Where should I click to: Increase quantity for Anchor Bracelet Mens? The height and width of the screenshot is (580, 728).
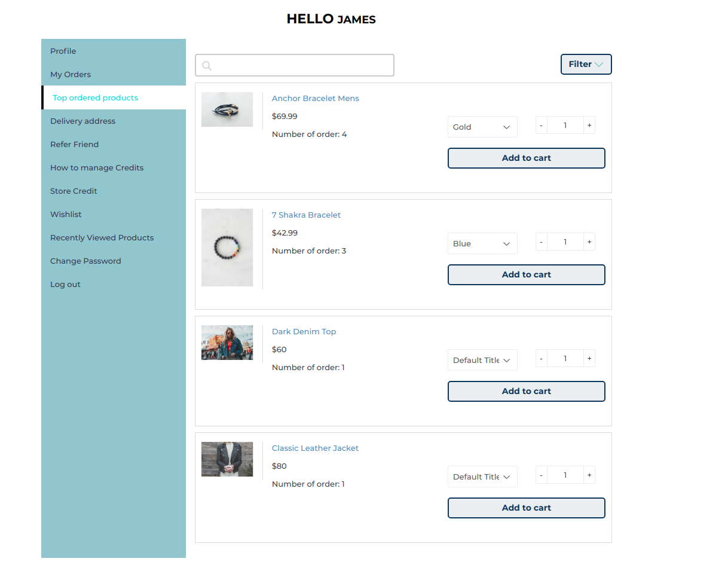point(589,126)
